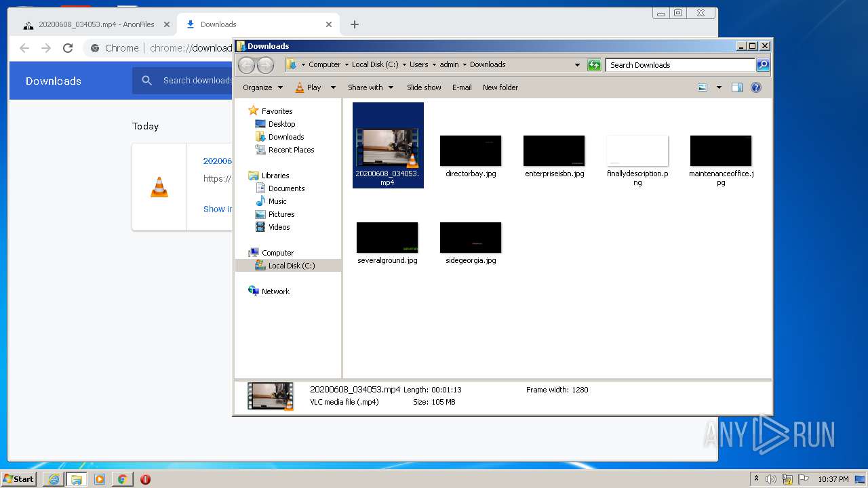Open Music library
The height and width of the screenshot is (488, 868).
pyautogui.click(x=277, y=201)
